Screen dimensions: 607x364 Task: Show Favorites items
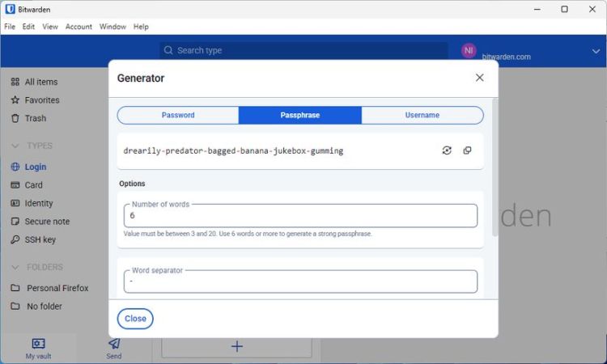(42, 100)
